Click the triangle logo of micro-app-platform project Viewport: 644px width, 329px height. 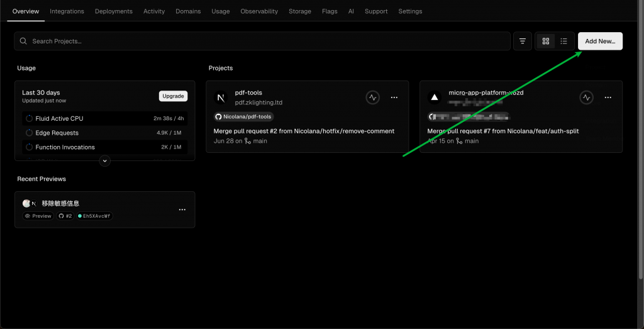pyautogui.click(x=434, y=98)
